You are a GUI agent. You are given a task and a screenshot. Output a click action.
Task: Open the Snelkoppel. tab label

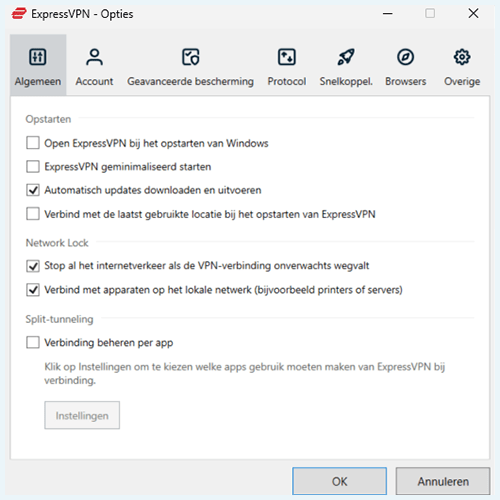(346, 81)
